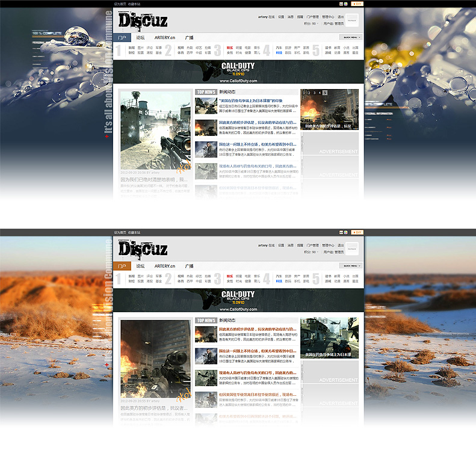Open the 论坛 tab on the blue-theme page
476x456 pixels.
140,38
